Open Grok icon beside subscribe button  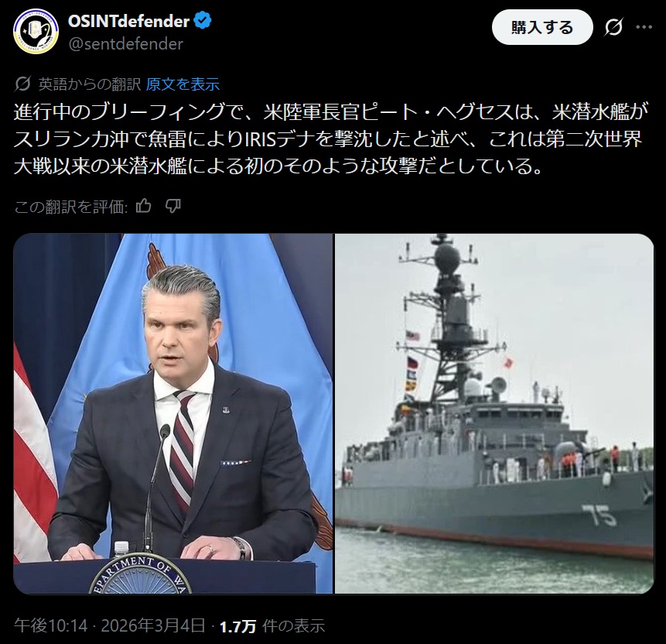coord(613,27)
